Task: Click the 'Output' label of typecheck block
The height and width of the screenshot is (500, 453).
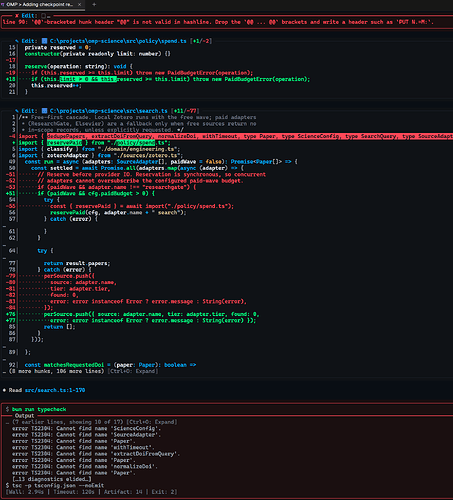Action: point(24,416)
